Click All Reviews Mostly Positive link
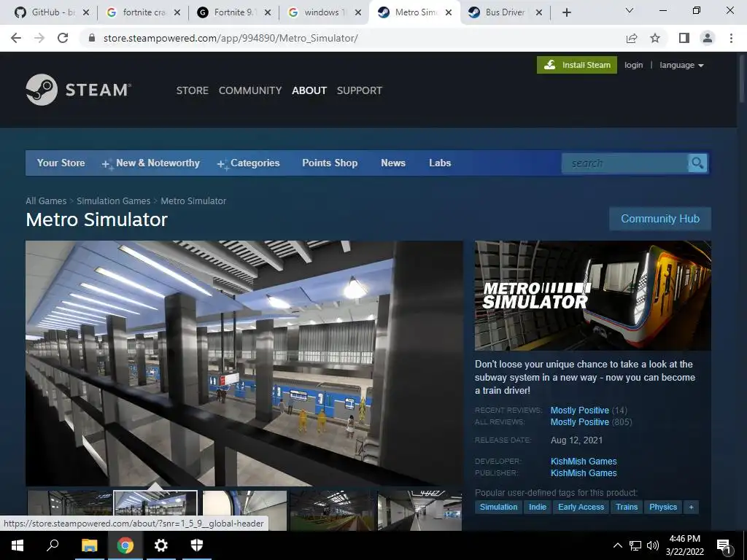 (580, 422)
